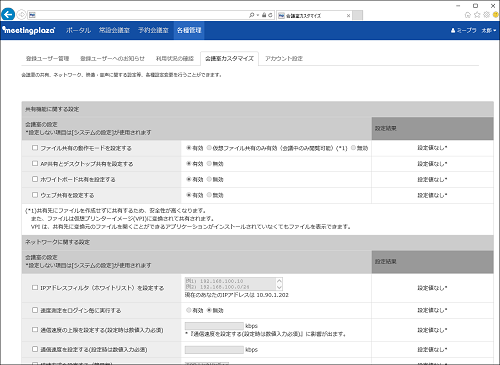
Task: Click 設定値なし in IPアドレスフィルタ row
Action: 432,288
